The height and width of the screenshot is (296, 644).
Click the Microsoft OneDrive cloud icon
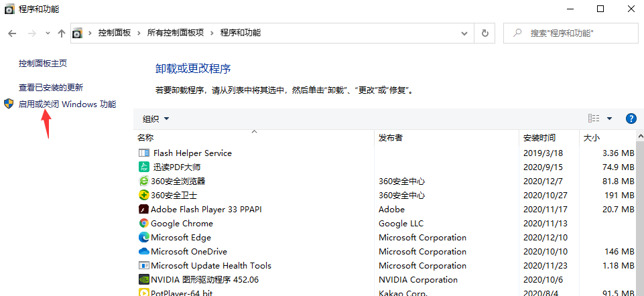pos(143,252)
